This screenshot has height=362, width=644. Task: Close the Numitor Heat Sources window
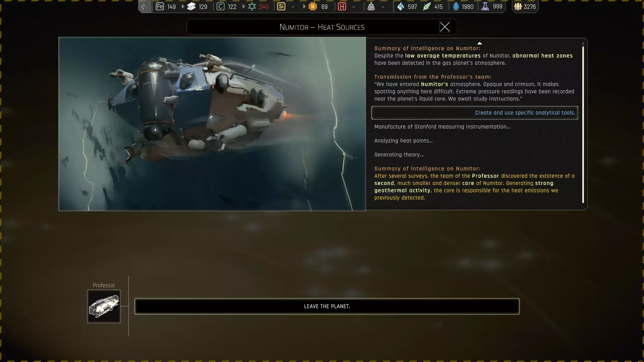point(444,27)
